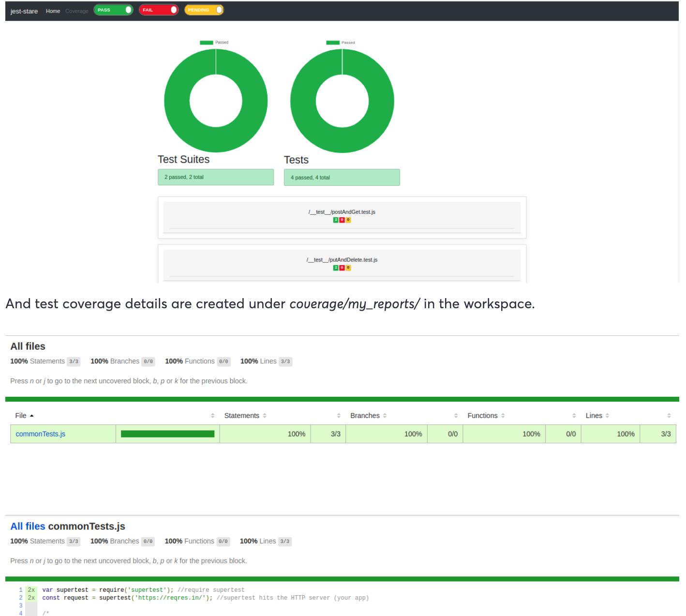Click line number 3 in code gutter
The width and height of the screenshot is (686, 616).
21,606
